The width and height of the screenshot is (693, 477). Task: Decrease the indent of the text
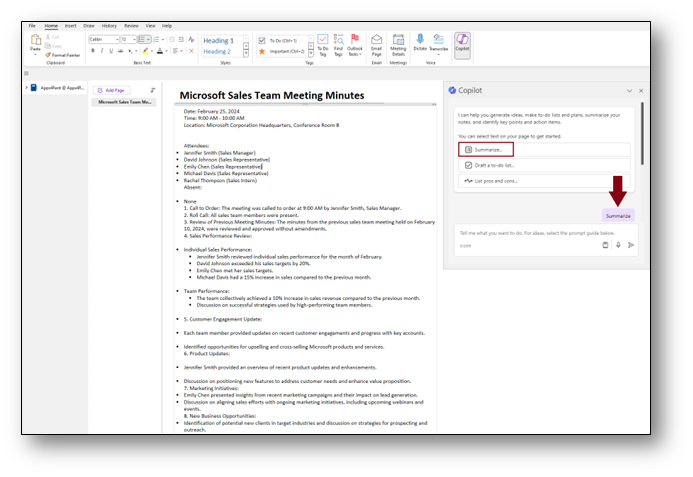pos(172,39)
